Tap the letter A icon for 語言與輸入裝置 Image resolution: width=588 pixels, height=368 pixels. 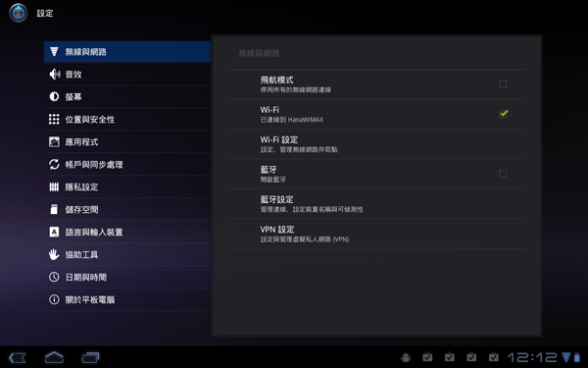coord(54,232)
